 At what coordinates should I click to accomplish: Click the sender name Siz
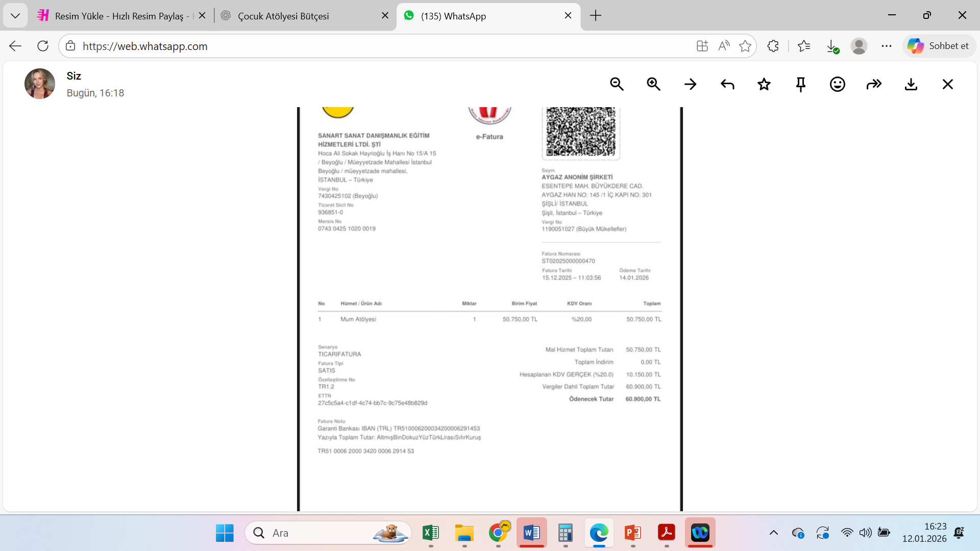click(74, 76)
